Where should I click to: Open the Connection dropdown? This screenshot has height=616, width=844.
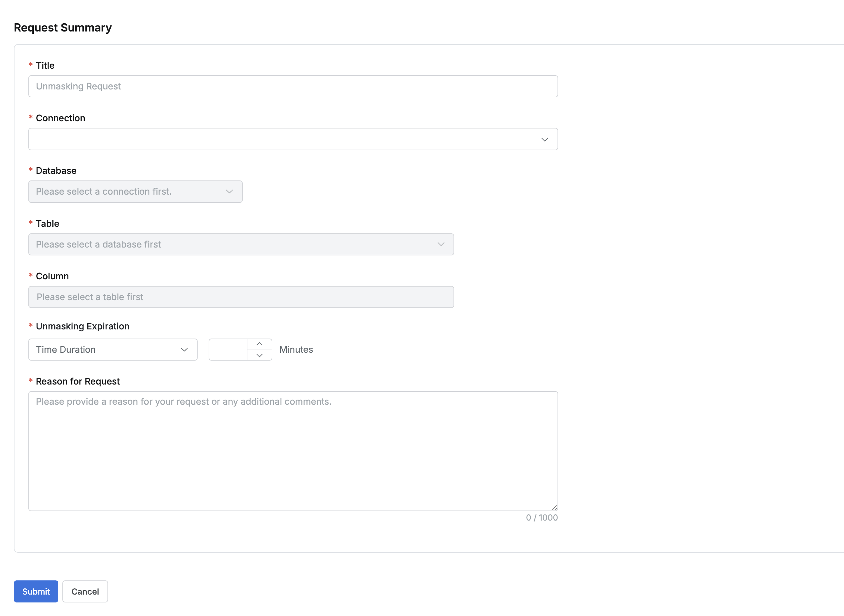coord(284,139)
